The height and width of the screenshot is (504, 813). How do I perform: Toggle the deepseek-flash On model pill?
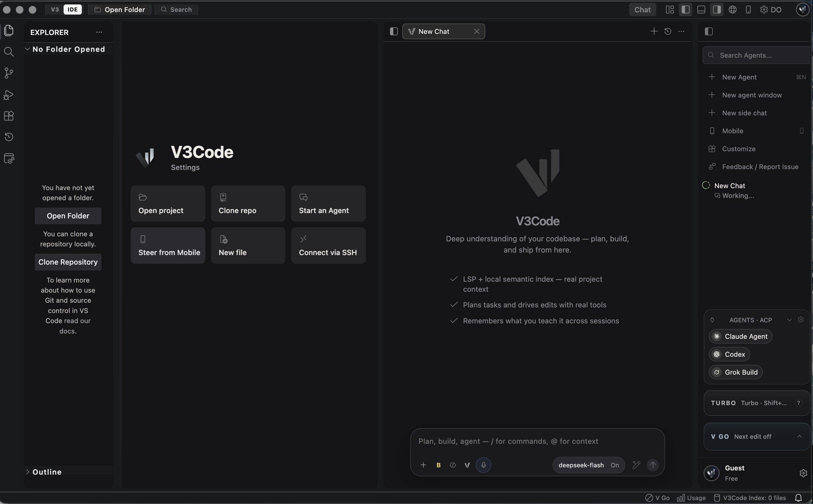(x=589, y=465)
